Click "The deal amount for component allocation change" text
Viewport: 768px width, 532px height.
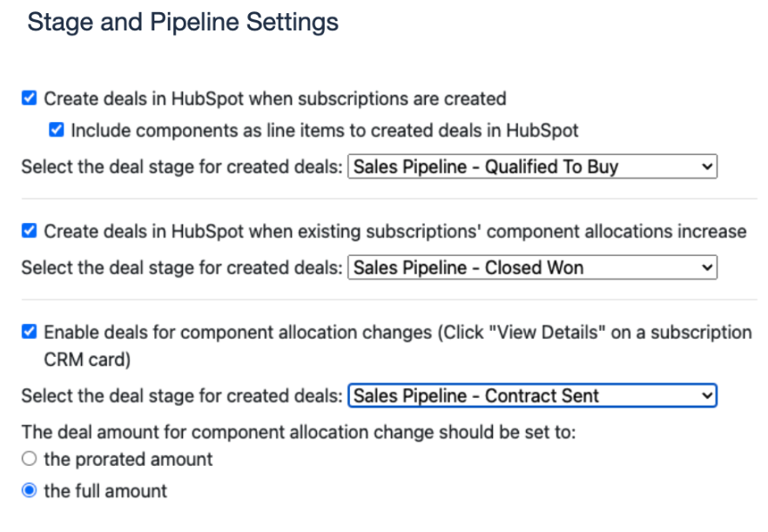[299, 432]
